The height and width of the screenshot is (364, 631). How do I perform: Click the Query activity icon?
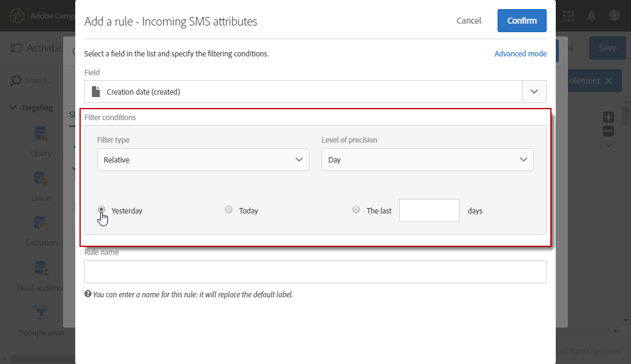[41, 133]
